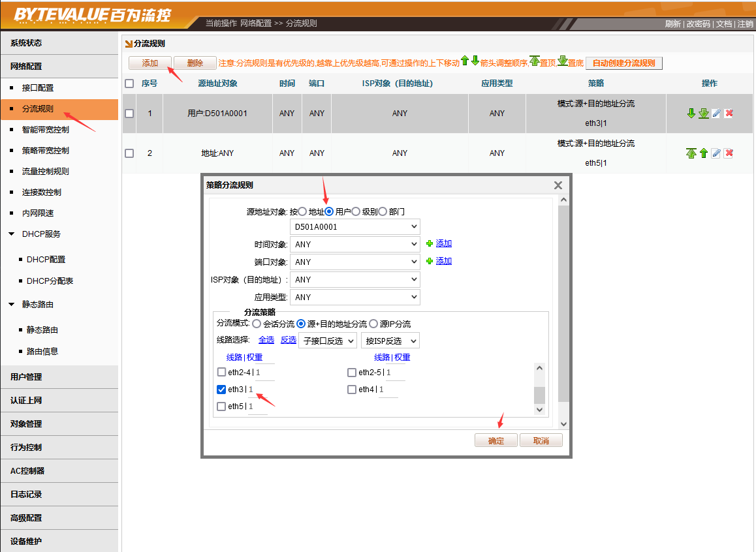Check the eth5 line checkbox
756x552 pixels.
(221, 406)
